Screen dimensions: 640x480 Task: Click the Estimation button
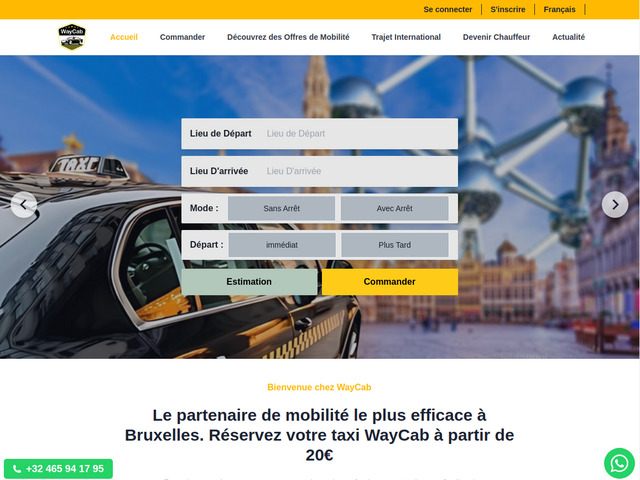click(249, 282)
